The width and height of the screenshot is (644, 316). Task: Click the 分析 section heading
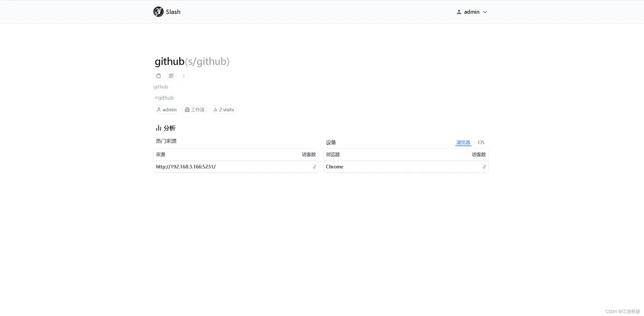(166, 128)
